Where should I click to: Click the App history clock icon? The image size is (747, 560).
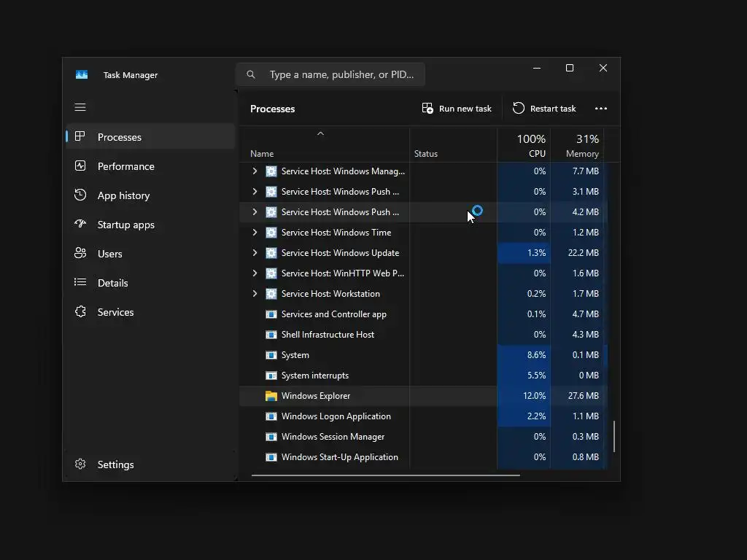80,195
